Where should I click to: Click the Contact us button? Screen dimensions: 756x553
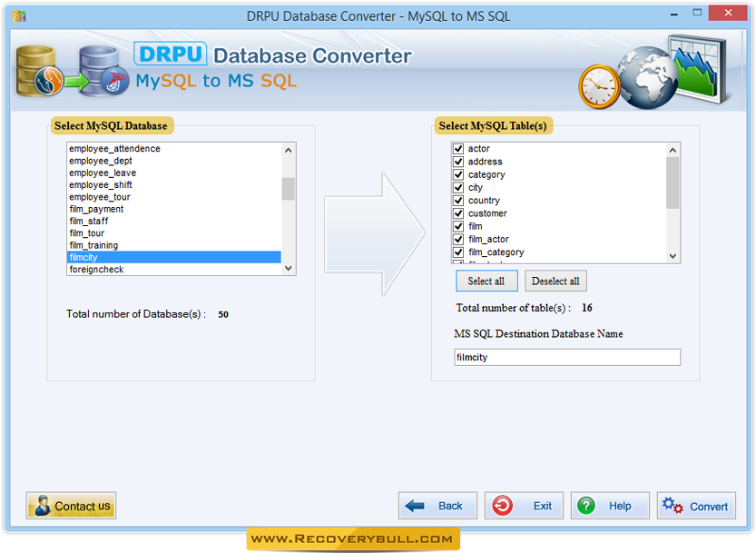pyautogui.click(x=71, y=506)
